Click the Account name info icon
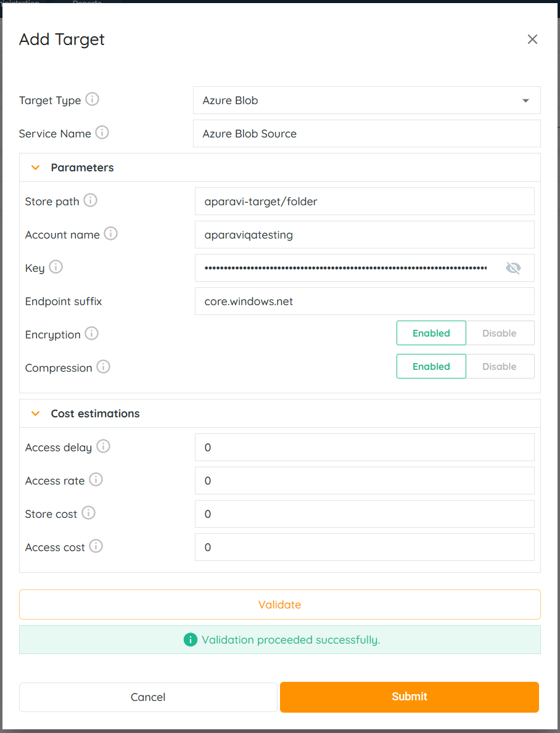Viewport: 560px width, 733px height. coord(110,234)
